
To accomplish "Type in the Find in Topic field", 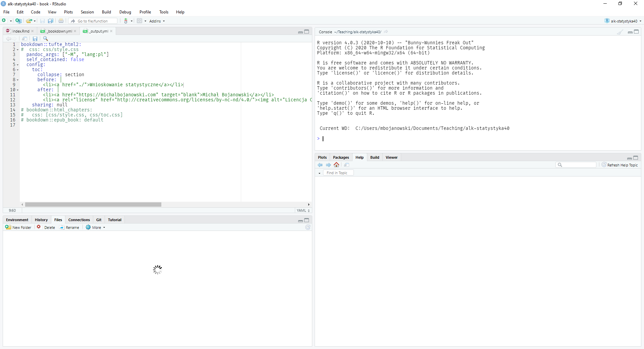I will [x=338, y=172].
